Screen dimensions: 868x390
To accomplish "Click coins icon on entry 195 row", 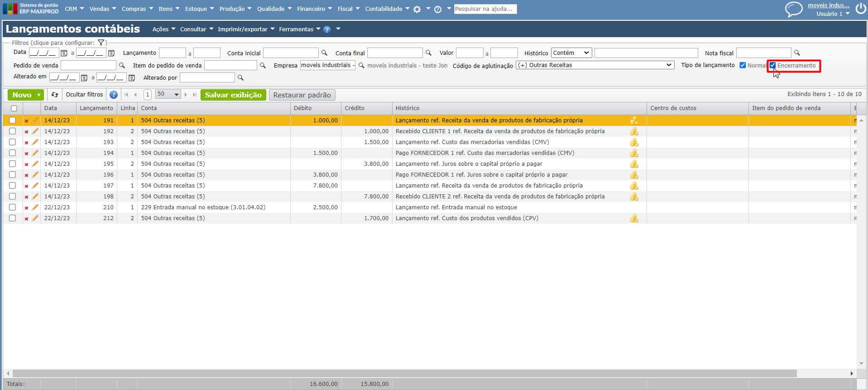I will pos(634,164).
